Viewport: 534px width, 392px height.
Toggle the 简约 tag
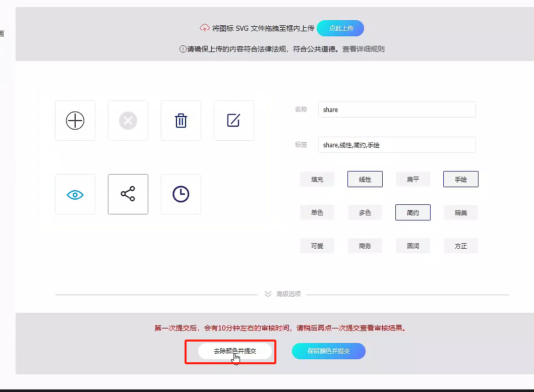pyautogui.click(x=413, y=212)
